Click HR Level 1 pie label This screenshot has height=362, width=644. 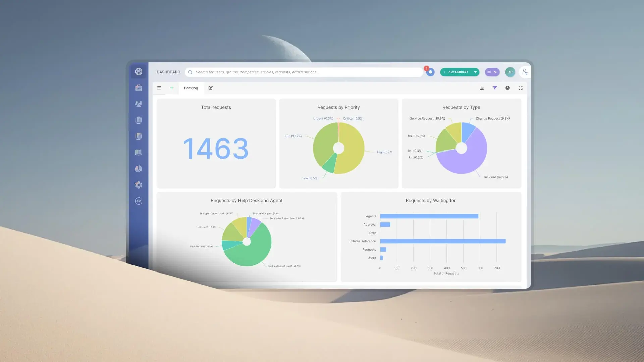(207, 227)
